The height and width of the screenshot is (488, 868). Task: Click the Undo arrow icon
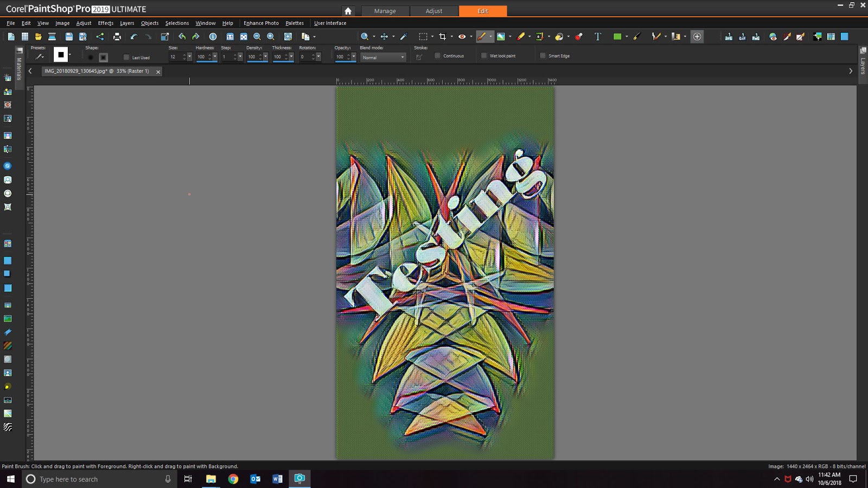tap(133, 36)
